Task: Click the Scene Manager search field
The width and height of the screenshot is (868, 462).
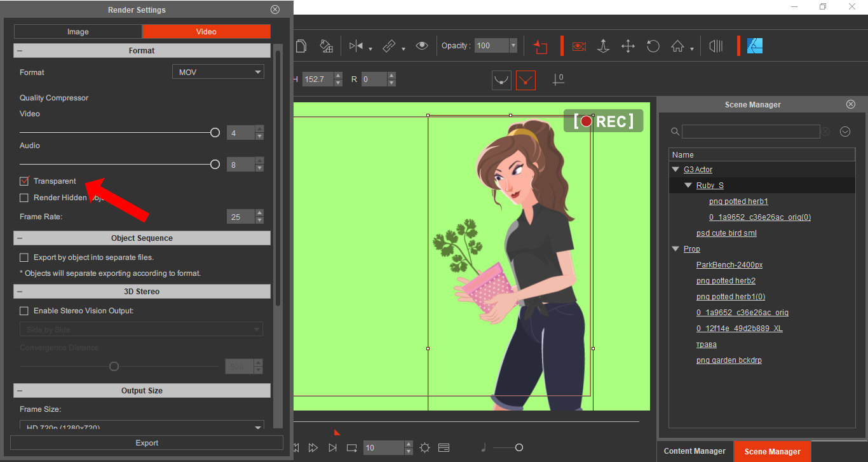Action: (750, 132)
